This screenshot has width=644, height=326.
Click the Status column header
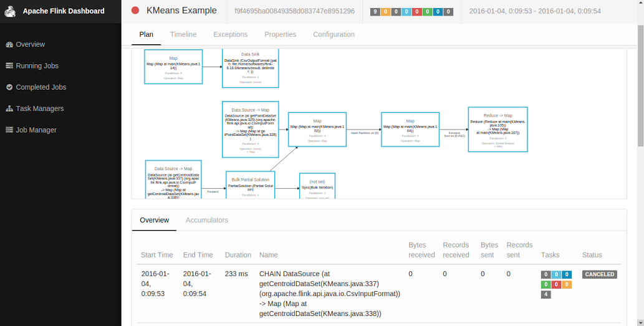[592, 255]
